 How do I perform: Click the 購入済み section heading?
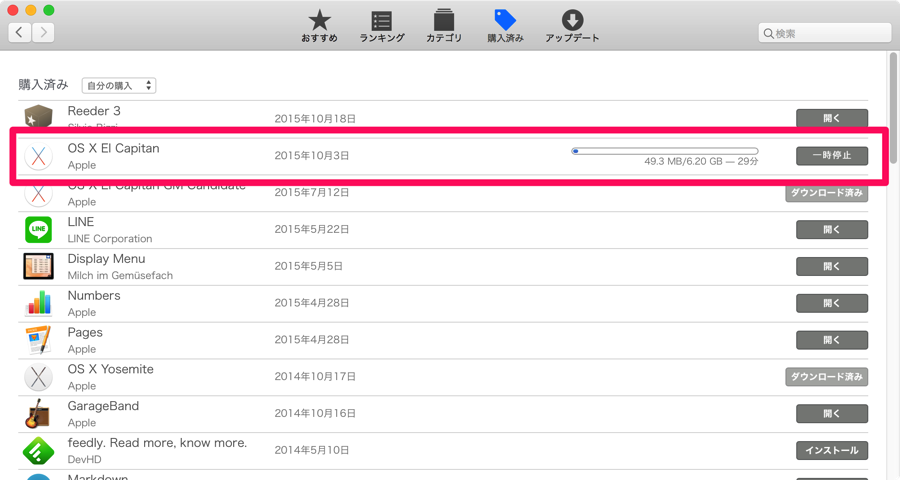(x=43, y=85)
